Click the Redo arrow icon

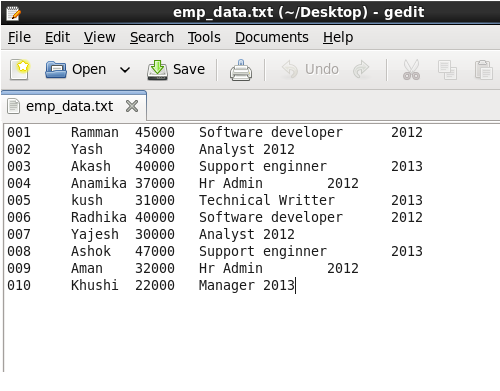[x=361, y=70]
